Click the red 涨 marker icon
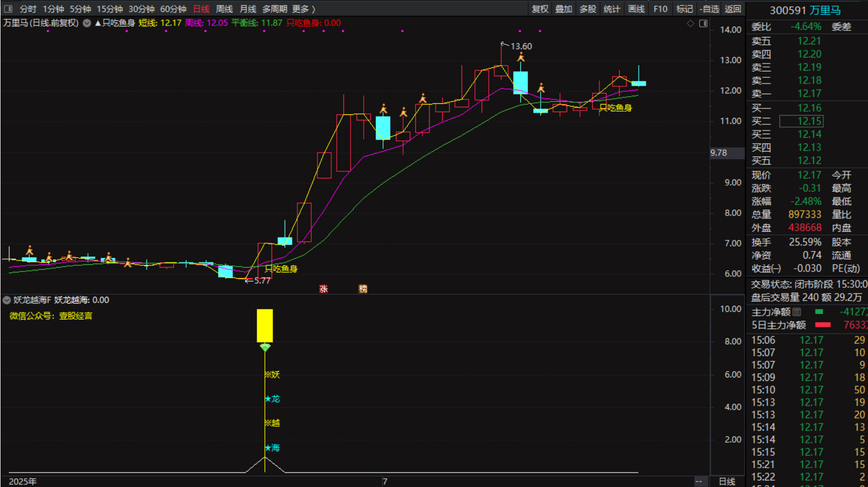Viewport: 868px width, 487px height. click(x=323, y=289)
